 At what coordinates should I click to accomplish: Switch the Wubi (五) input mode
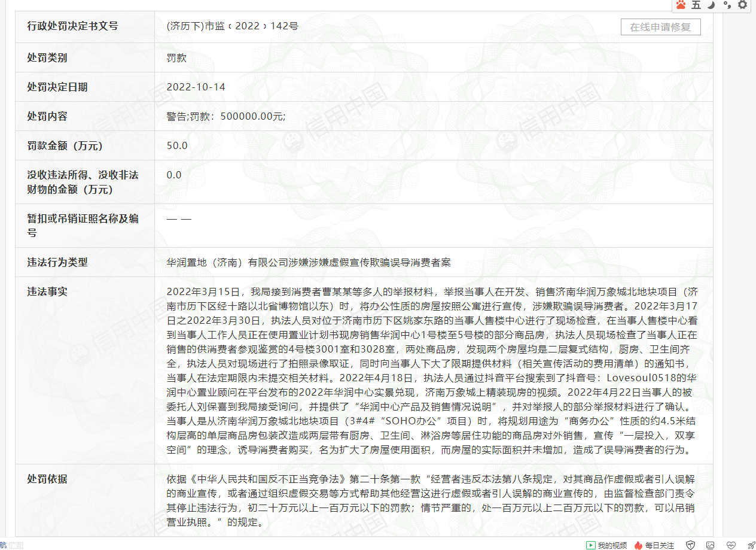tap(696, 5)
